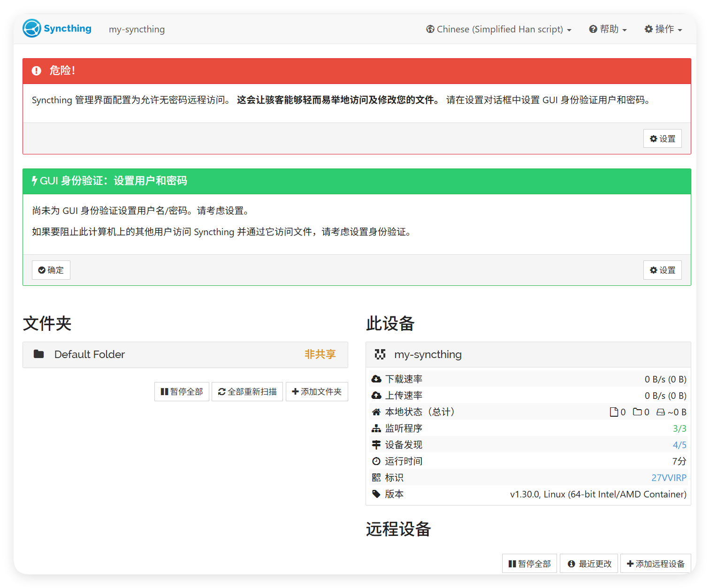
Task: Click the file count icon in 本地状态 row
Action: tap(614, 412)
